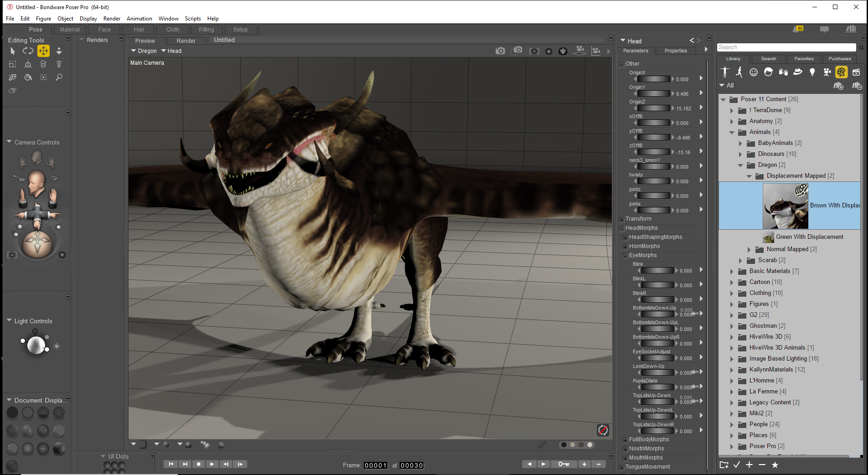Viewport: 868px width, 475px height.
Task: Open the Figures category in the library
Action: [x=725, y=72]
